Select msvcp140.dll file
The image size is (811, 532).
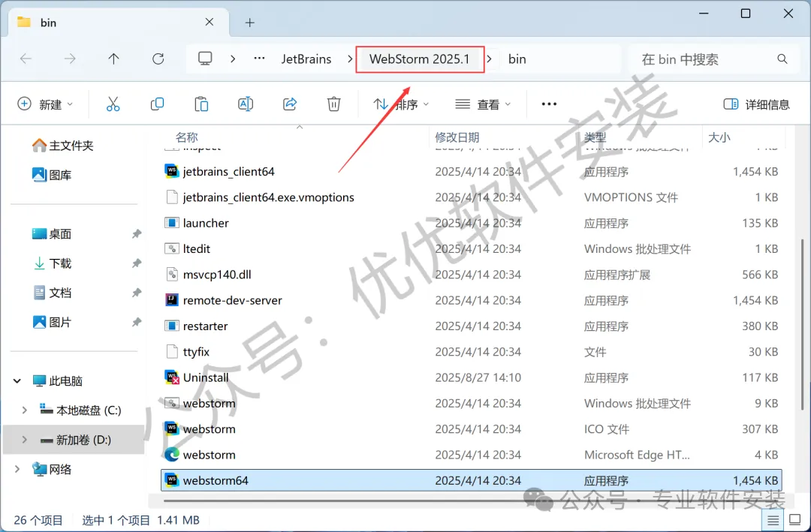[471, 275]
